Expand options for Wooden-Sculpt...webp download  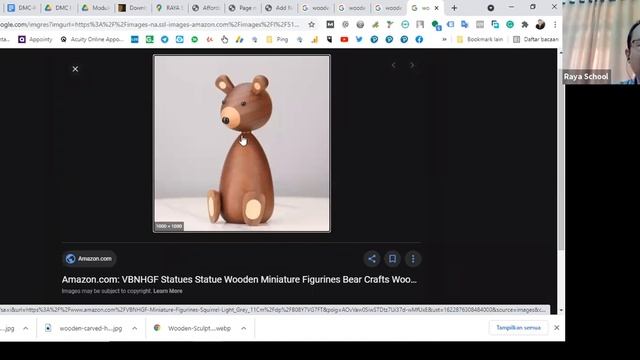[x=243, y=328]
